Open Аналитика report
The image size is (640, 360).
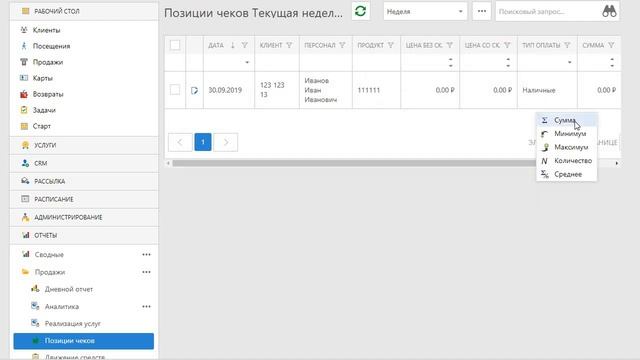click(62, 306)
